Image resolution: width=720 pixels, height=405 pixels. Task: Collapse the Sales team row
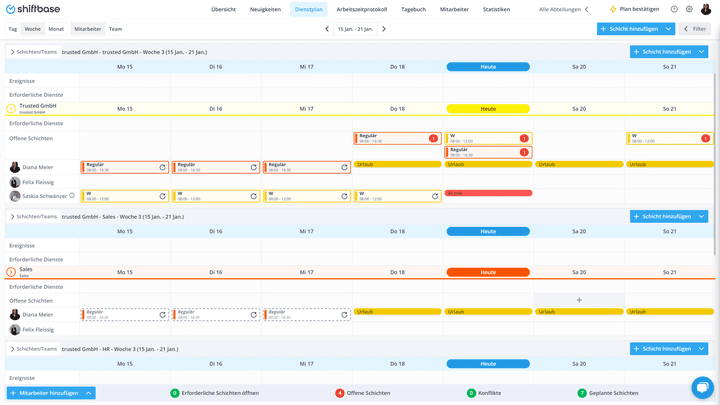coord(11,272)
